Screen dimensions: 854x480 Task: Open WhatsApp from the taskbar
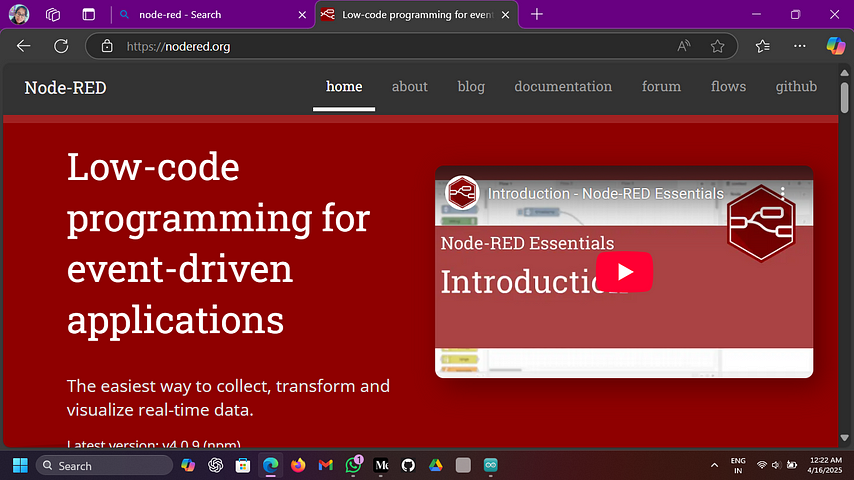point(353,465)
